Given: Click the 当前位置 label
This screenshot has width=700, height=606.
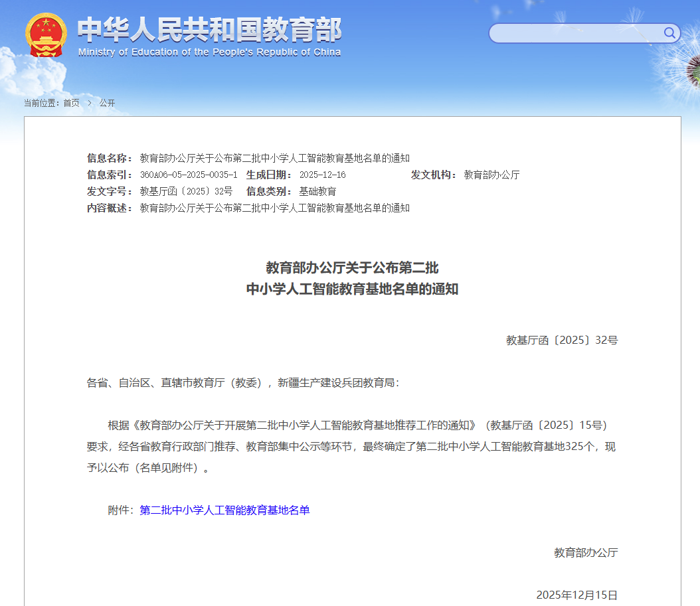Looking at the screenshot, I should tap(41, 103).
